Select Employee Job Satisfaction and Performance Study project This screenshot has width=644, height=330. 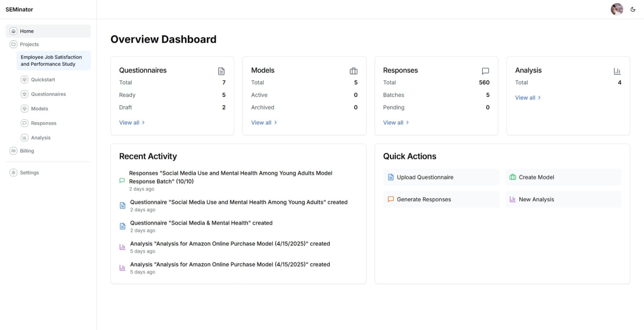click(51, 60)
